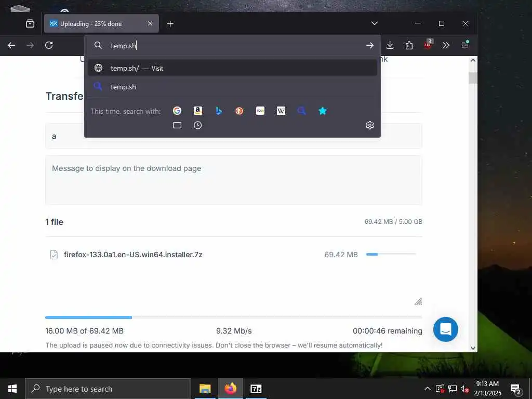Open the chat support bubble
This screenshot has height=399, width=532.
pos(445,329)
